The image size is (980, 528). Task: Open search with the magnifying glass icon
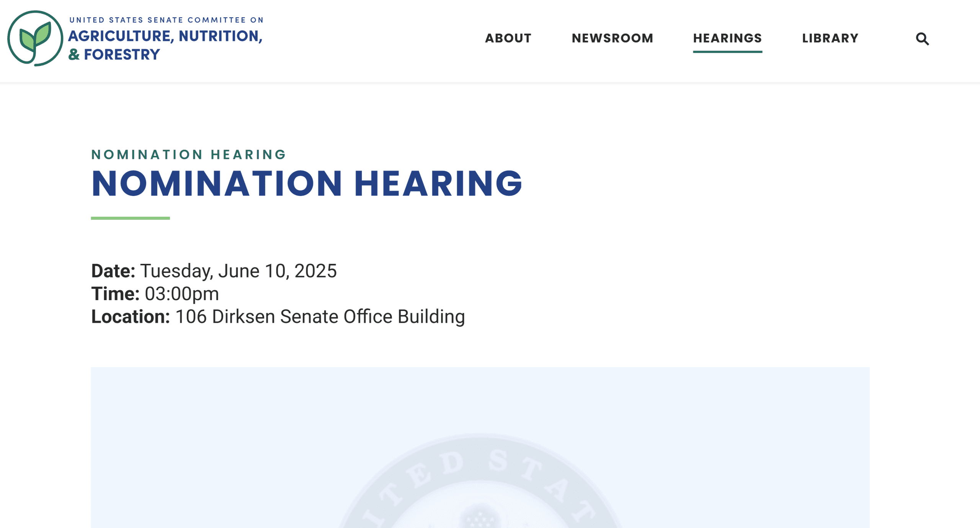922,39
